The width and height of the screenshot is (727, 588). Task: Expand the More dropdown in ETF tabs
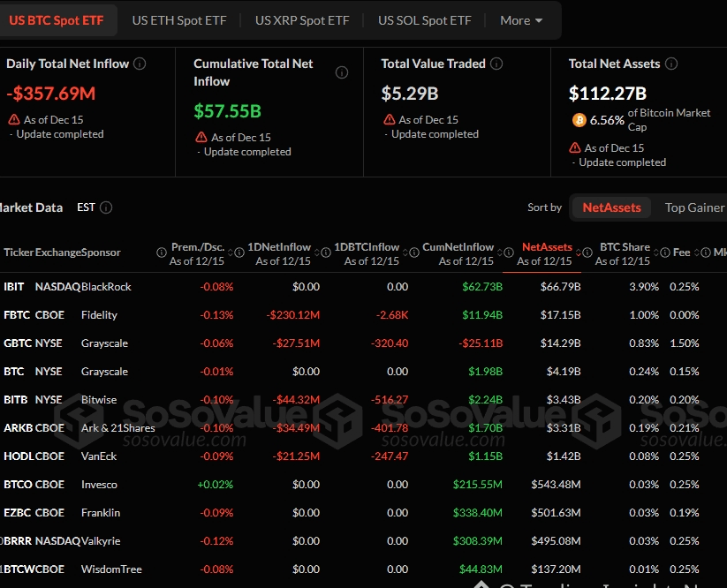(x=521, y=20)
